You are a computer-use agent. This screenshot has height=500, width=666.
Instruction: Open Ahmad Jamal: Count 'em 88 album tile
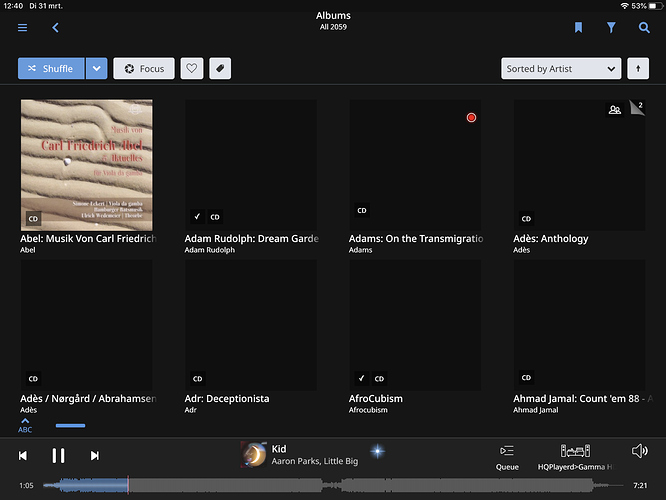579,325
